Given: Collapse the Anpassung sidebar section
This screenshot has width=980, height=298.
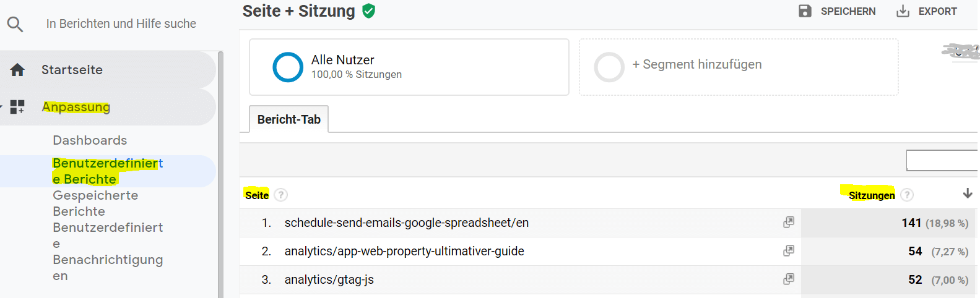Looking at the screenshot, I should tap(2, 107).
